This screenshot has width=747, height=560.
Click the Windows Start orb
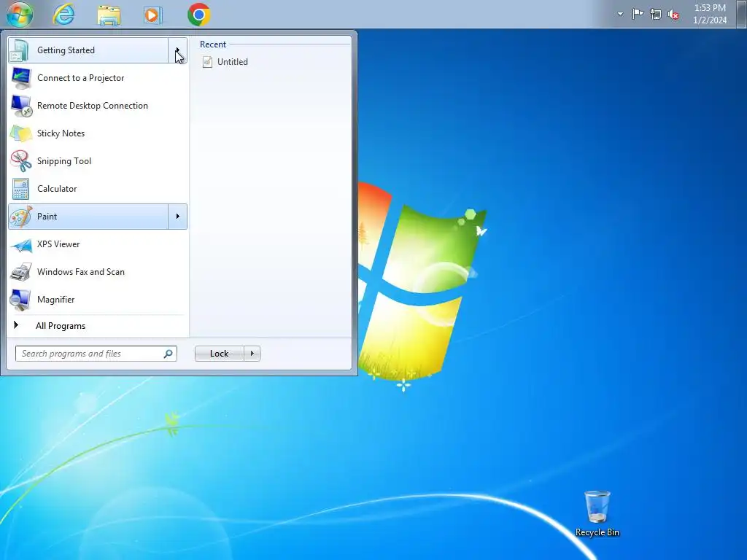click(x=20, y=15)
